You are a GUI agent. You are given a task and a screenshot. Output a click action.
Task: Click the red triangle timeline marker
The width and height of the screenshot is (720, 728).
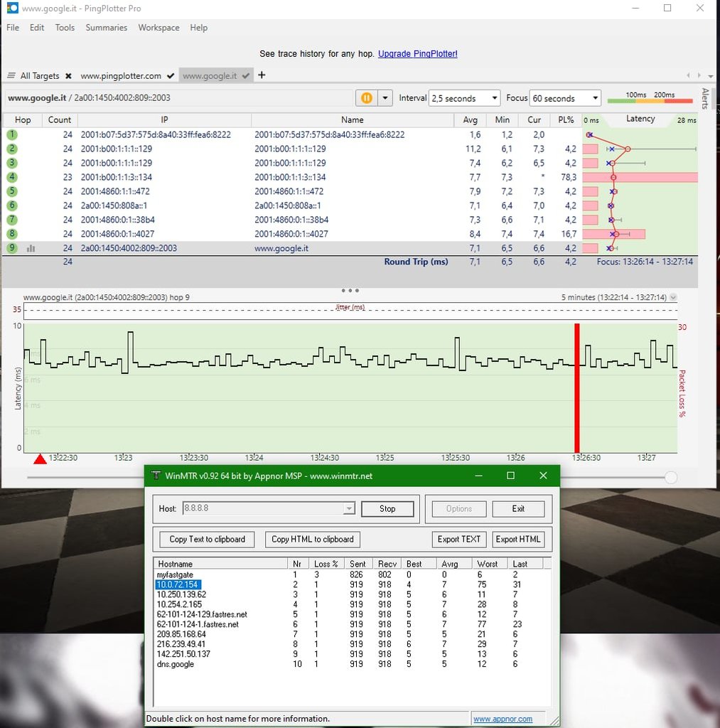click(40, 459)
